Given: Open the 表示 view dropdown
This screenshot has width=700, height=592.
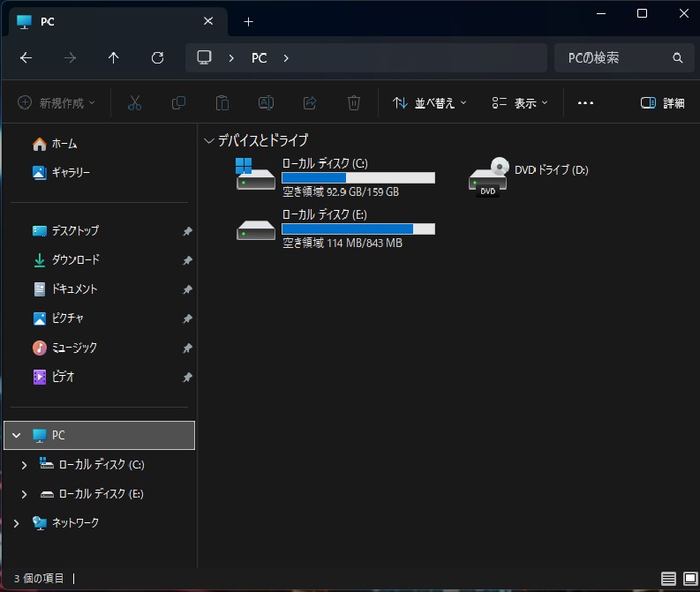Looking at the screenshot, I should pos(520,103).
